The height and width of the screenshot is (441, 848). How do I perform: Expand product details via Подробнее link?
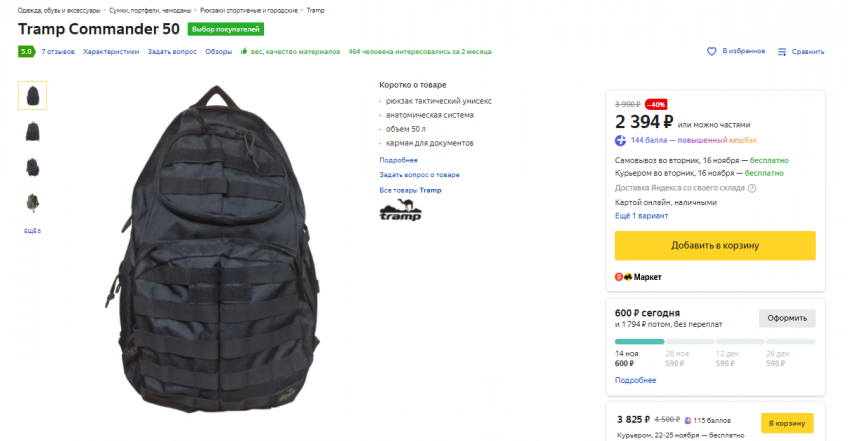pos(399,160)
